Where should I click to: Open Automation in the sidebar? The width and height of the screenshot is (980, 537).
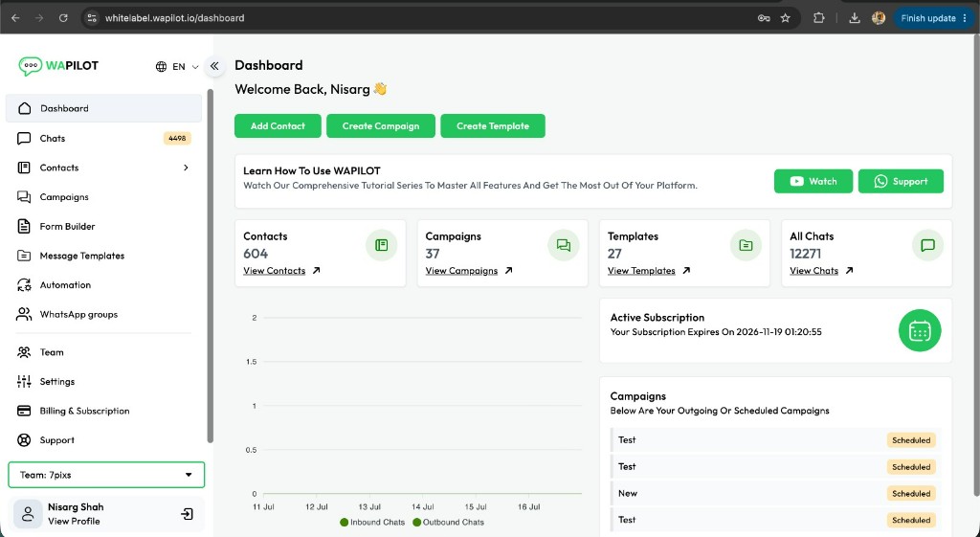[x=103, y=285]
